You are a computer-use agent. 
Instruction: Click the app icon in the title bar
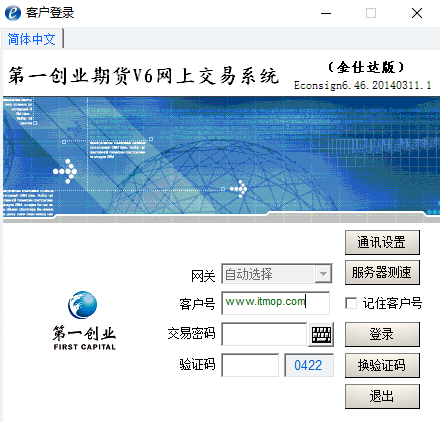(x=13, y=13)
